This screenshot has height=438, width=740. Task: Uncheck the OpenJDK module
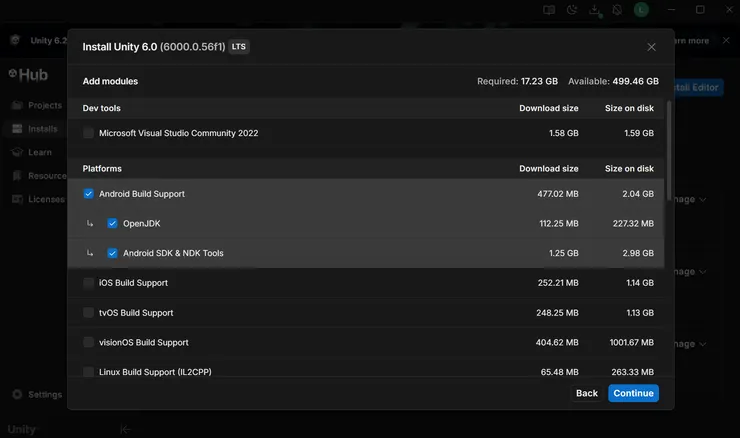tap(112, 224)
